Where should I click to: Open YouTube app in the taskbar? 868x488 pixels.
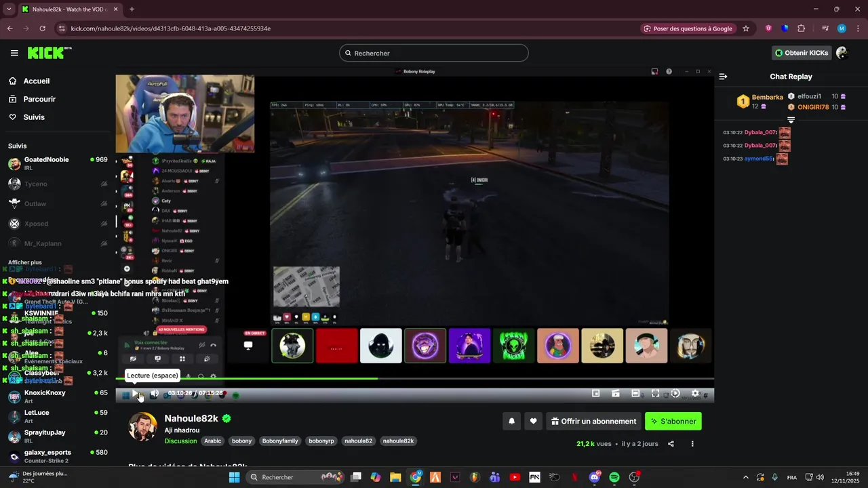(x=515, y=477)
